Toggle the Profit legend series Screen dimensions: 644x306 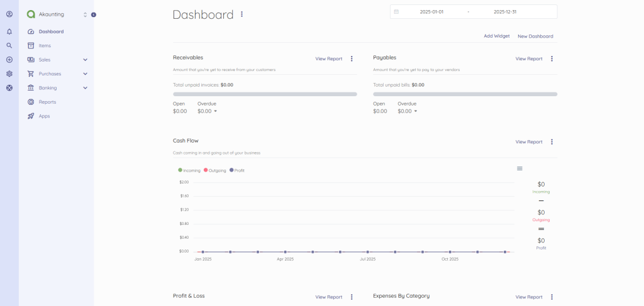(x=237, y=170)
